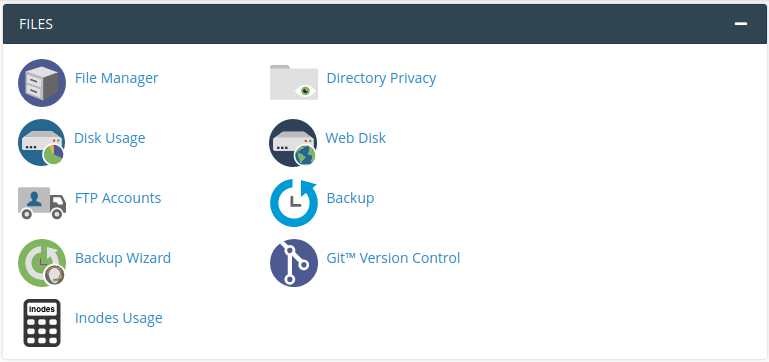
Task: Click the Web Disk globe icon
Action: click(x=293, y=143)
